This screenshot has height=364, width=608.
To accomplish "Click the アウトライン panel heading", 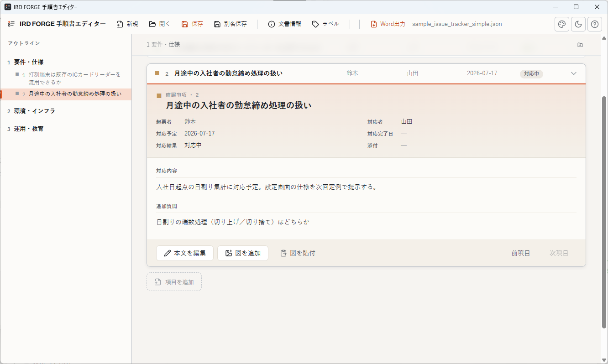I will click(x=24, y=43).
